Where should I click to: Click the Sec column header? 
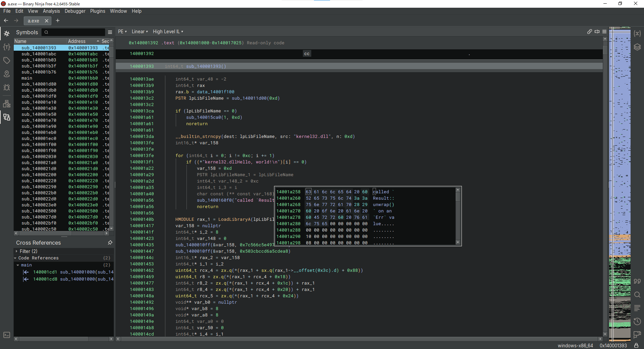pos(105,41)
